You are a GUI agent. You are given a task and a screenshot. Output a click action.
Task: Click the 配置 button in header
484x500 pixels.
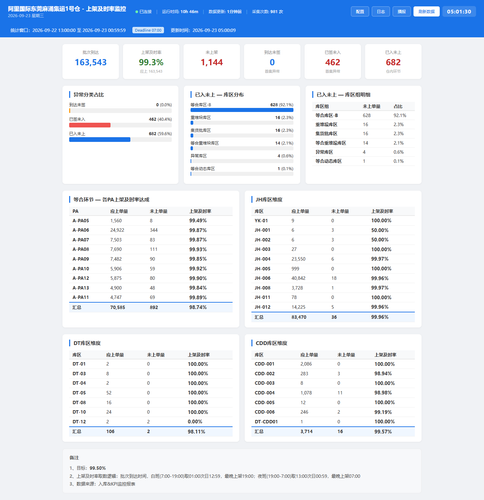[x=360, y=12]
